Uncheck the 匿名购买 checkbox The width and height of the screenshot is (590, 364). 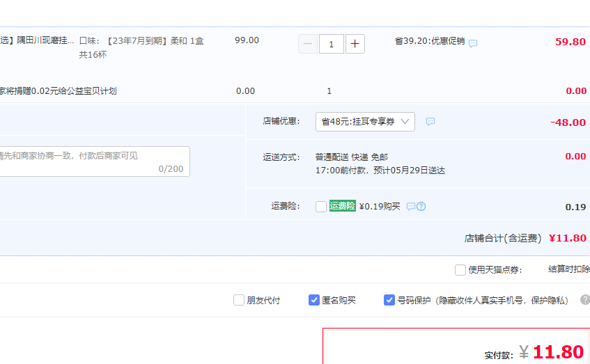click(x=314, y=300)
